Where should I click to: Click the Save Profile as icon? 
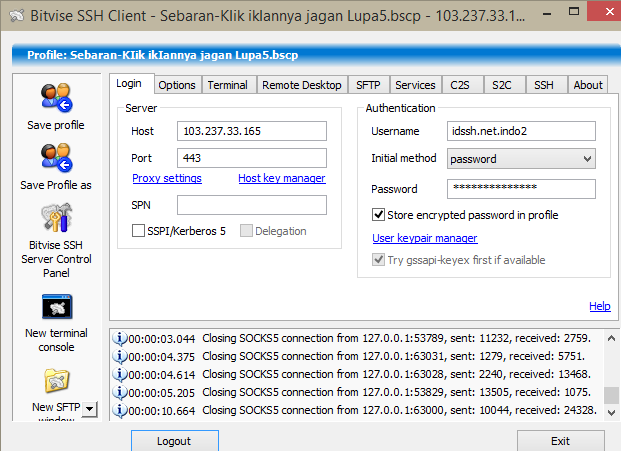(x=56, y=158)
